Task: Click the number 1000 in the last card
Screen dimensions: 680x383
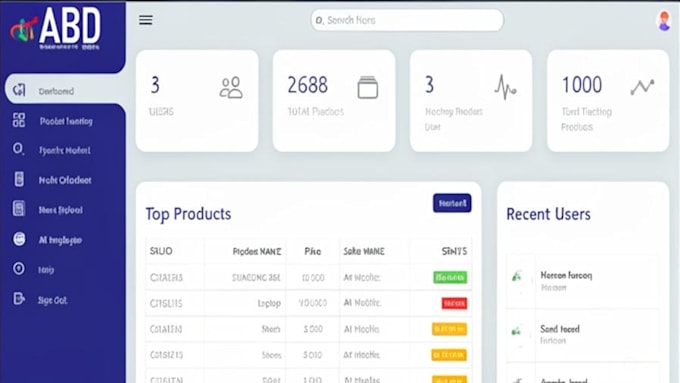Action: (582, 85)
